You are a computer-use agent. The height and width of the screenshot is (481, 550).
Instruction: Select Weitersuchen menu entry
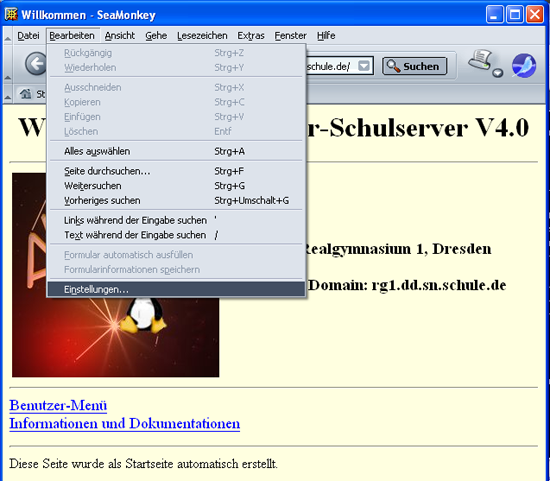coord(176,186)
